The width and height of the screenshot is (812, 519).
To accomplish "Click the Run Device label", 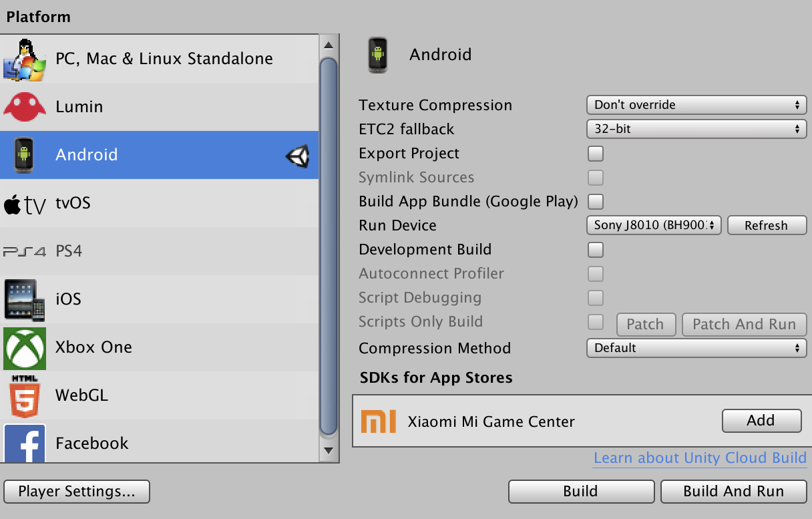I will click(397, 226).
